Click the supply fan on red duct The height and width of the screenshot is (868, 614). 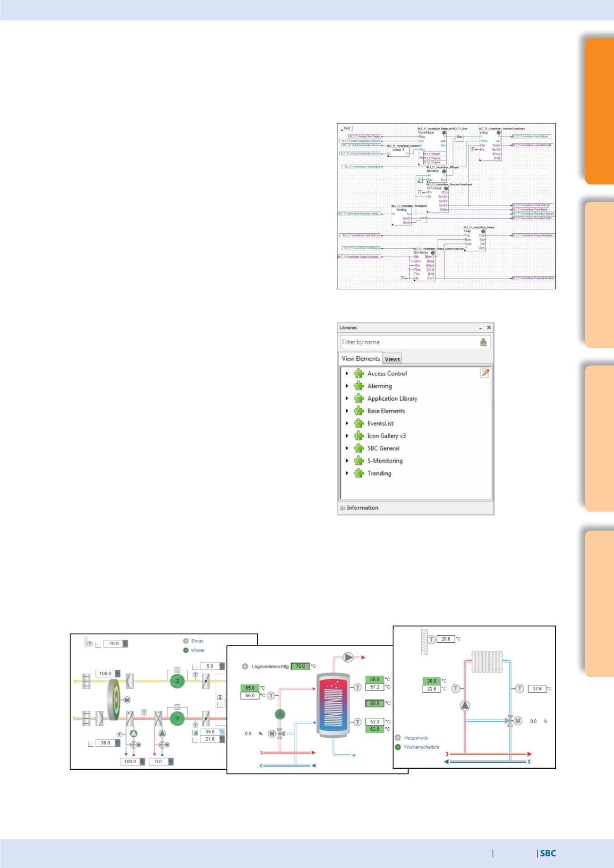(x=177, y=719)
